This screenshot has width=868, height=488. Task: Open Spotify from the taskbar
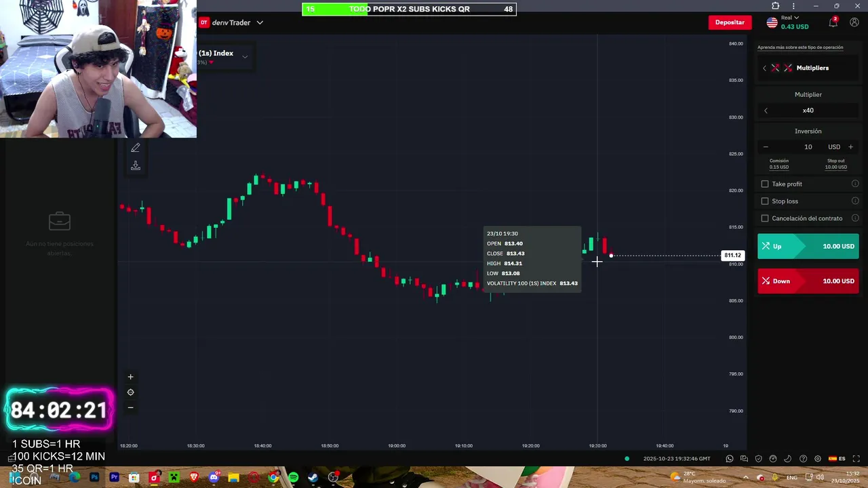tap(293, 478)
